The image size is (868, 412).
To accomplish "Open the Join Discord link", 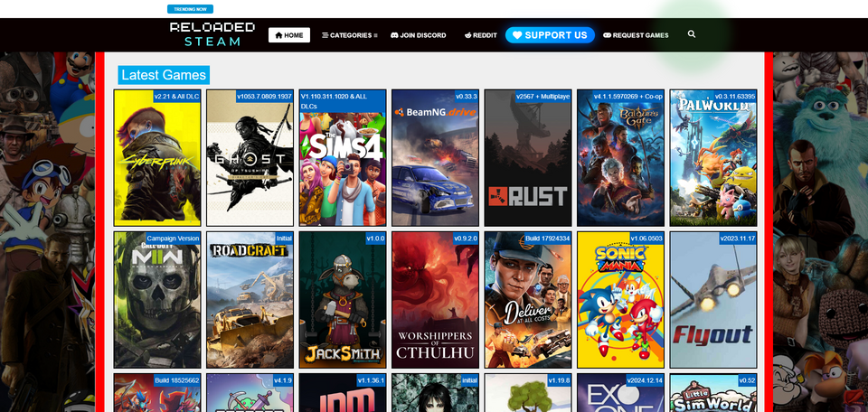I will tap(418, 35).
